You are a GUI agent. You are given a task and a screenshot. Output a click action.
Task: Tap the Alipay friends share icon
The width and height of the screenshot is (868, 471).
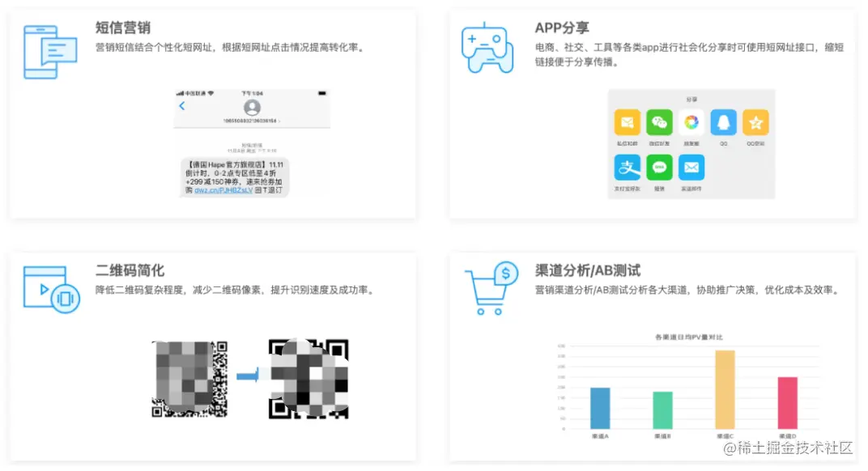pos(628,168)
